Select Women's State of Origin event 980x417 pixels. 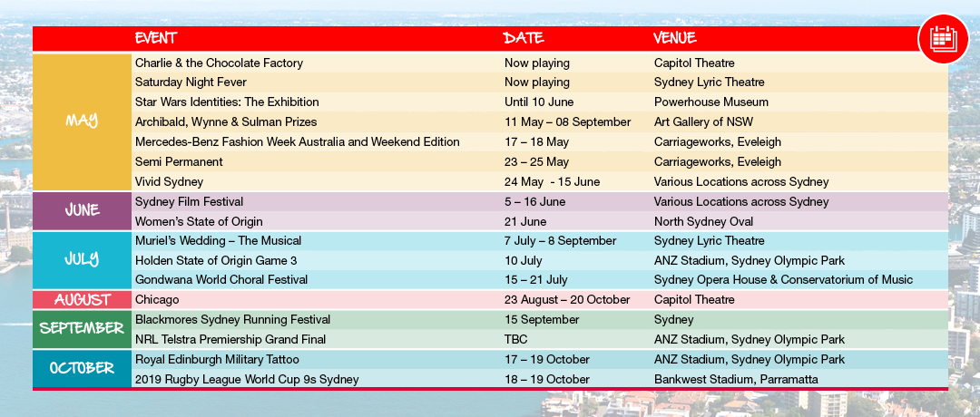pos(199,221)
